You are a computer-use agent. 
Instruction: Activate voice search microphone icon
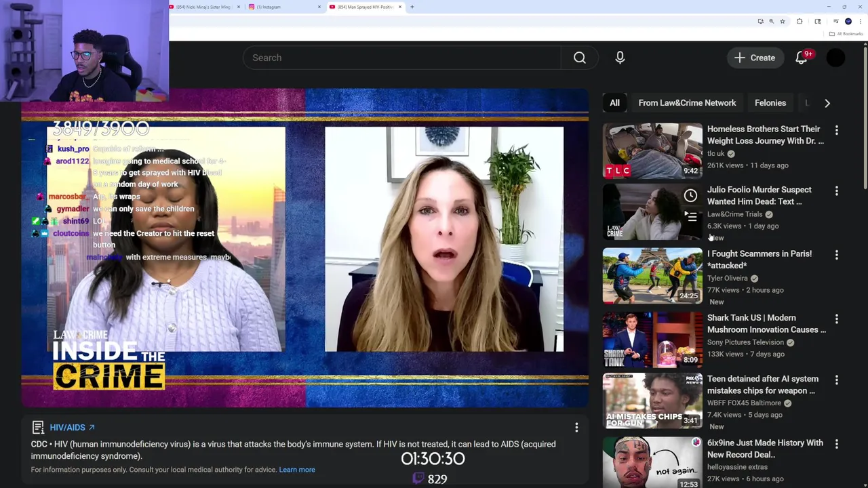coord(620,58)
